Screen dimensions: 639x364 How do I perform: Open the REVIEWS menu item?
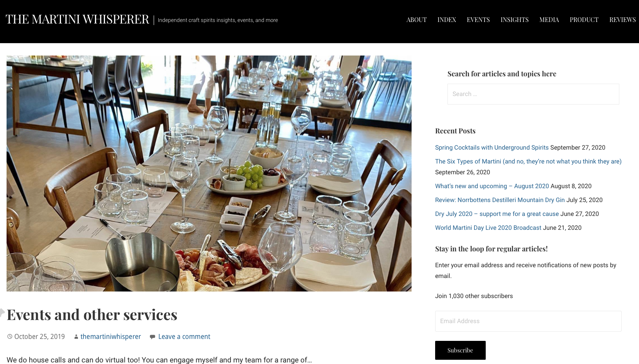pos(622,20)
